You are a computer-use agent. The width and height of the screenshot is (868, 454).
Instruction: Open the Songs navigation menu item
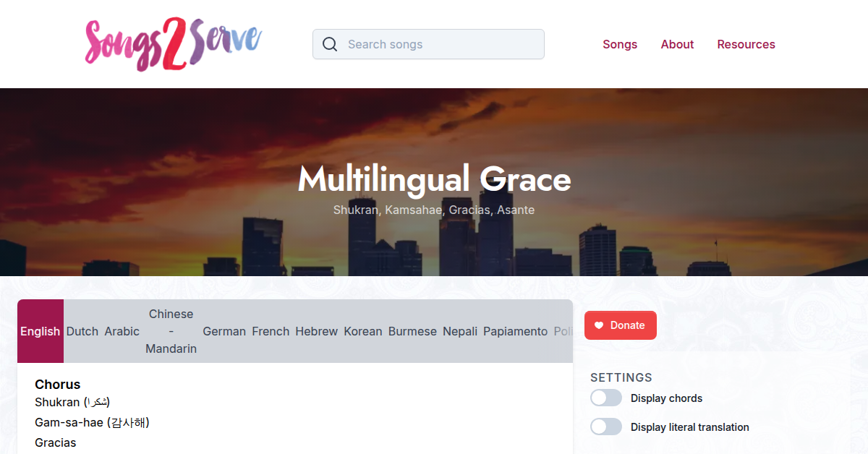620,44
